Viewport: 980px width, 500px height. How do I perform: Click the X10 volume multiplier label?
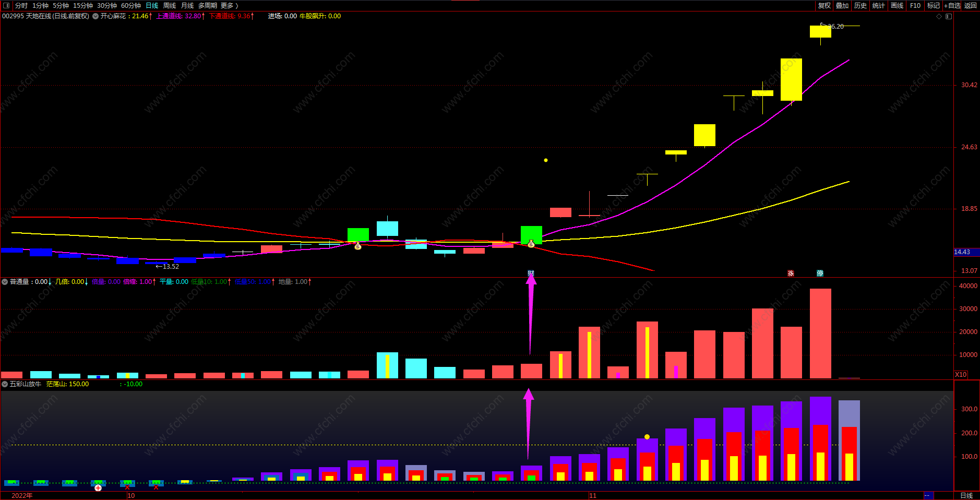tap(961, 375)
